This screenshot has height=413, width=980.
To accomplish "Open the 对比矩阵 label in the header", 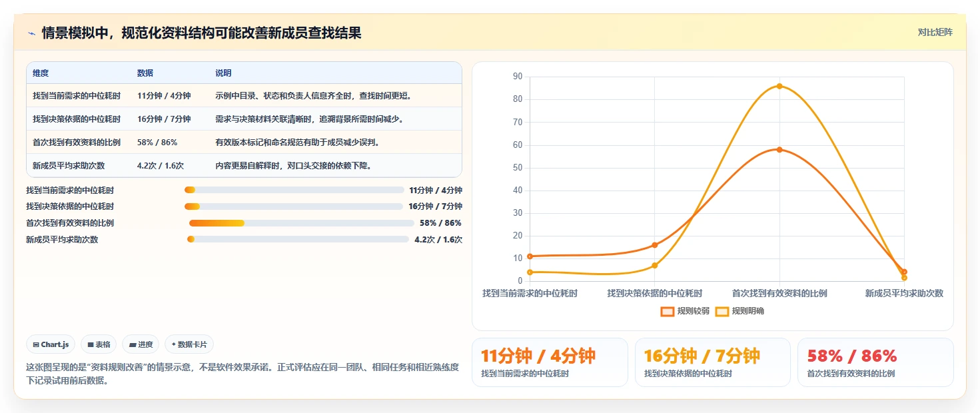I will coord(935,32).
